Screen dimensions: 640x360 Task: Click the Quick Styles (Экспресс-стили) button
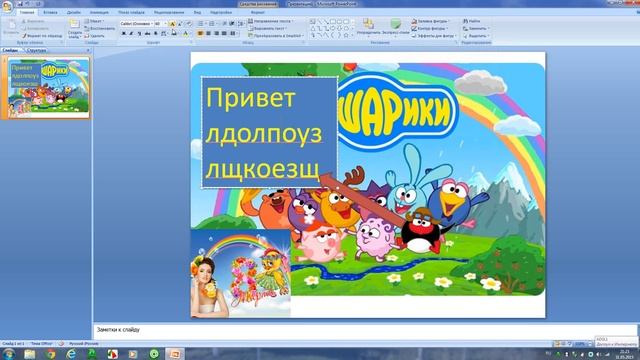396,28
